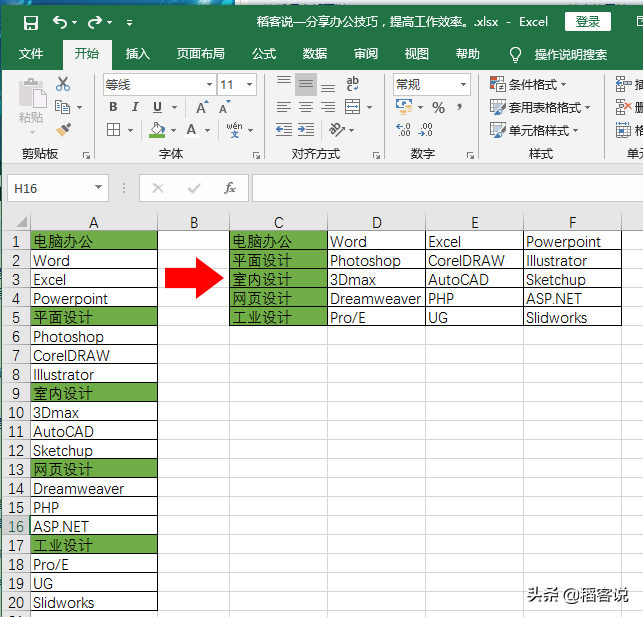Switch to the 数据 data tab
This screenshot has width=643, height=617.
pos(315,54)
